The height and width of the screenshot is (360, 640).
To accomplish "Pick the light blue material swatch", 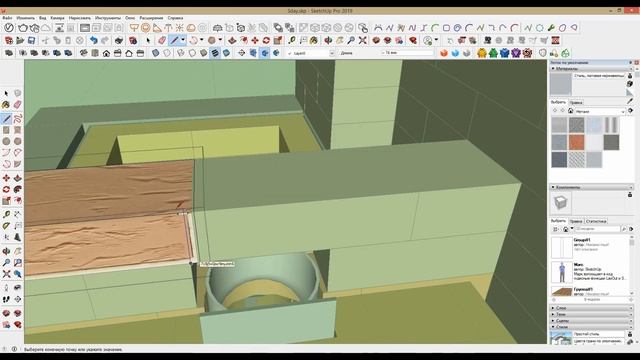I will 594,125.
